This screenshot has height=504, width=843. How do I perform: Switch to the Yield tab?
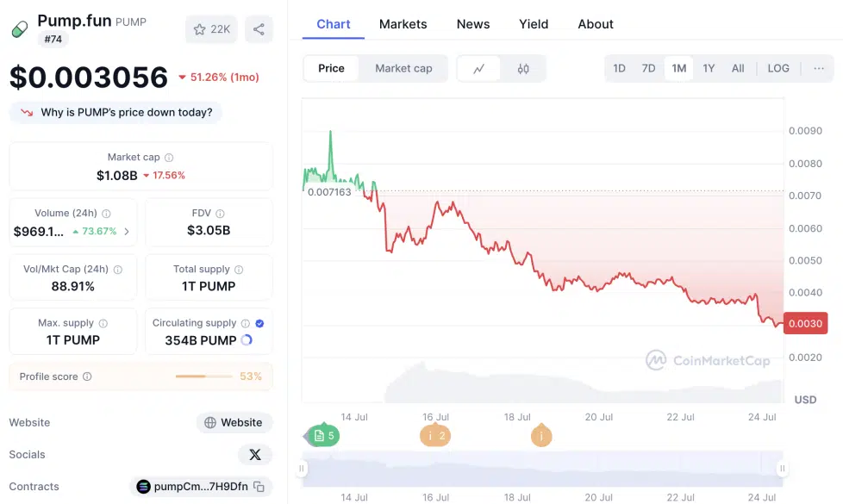pos(534,24)
